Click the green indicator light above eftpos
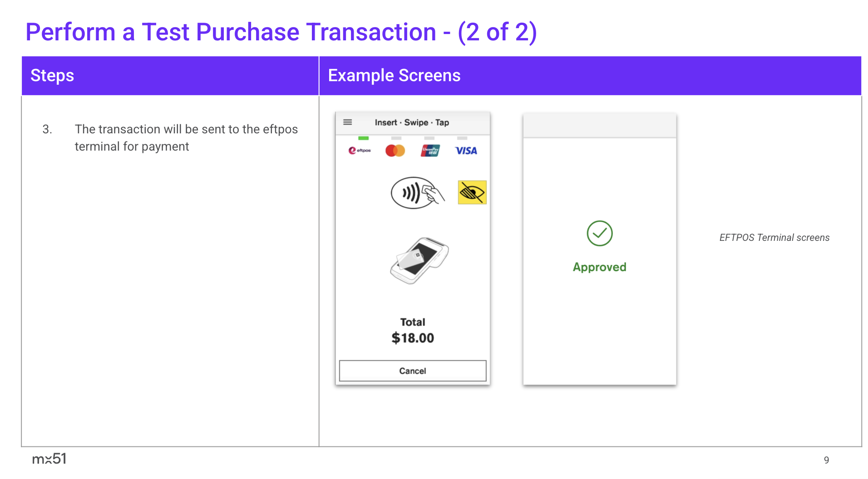Viewport: 868px width, 479px height. coord(363,138)
